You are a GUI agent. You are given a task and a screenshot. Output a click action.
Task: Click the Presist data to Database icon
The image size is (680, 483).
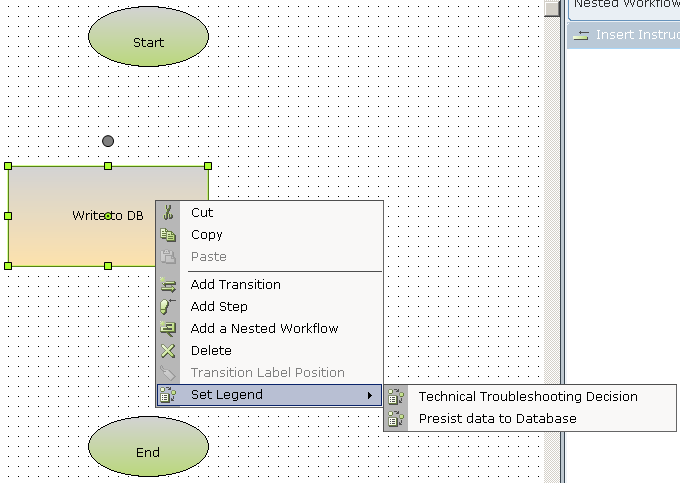(396, 419)
